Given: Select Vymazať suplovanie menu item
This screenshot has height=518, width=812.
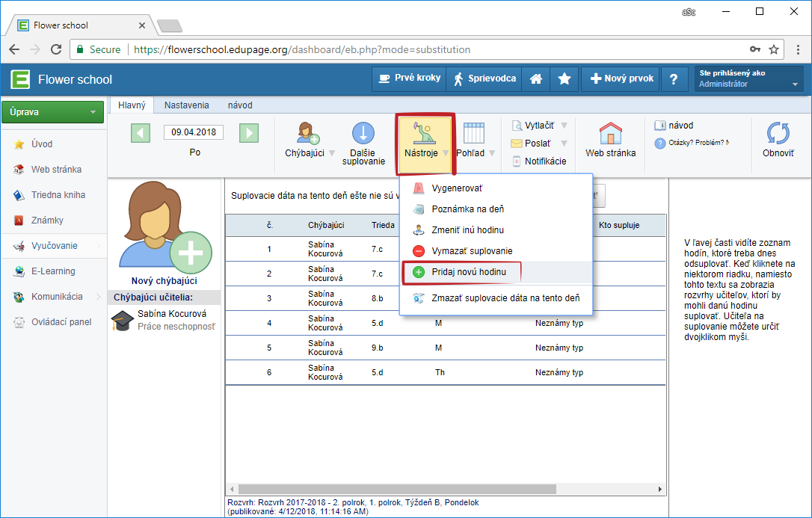Looking at the screenshot, I should [x=496, y=251].
